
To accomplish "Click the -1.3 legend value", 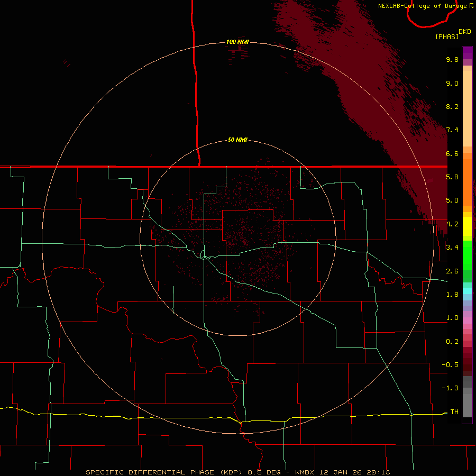I will 450,389.
